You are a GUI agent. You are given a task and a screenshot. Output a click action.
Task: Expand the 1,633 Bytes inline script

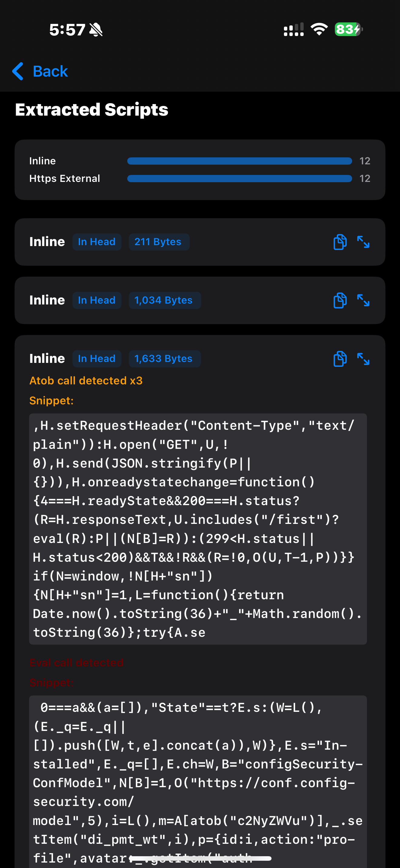pos(363,359)
